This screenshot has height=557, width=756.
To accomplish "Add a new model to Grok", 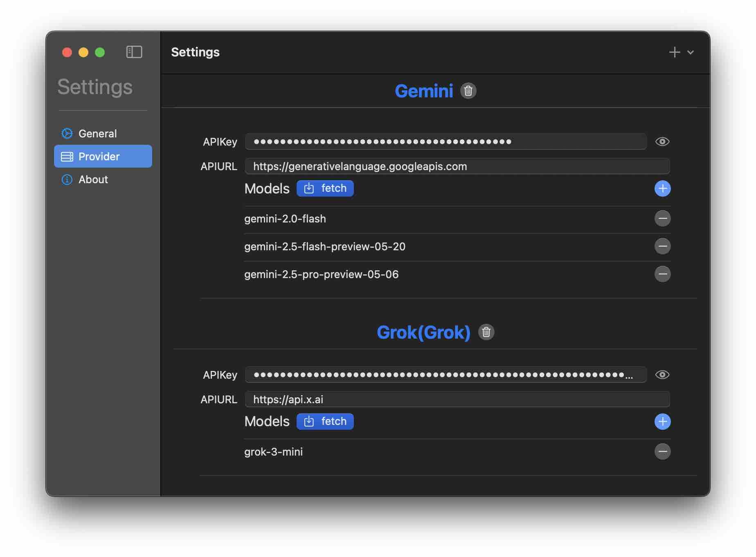I will pos(662,422).
